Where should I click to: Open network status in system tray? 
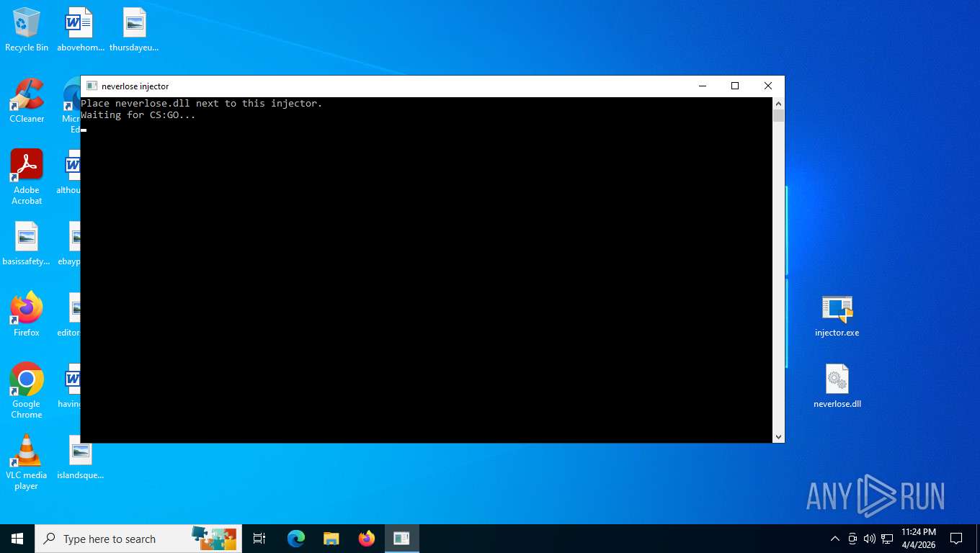click(x=887, y=539)
